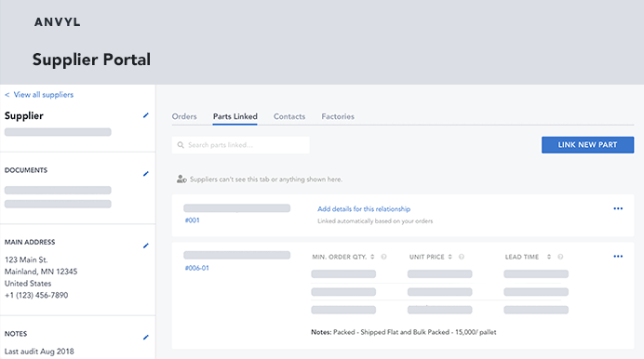Viewport: 644px width, 359px height.
Task: Sort by Unit Price arrows
Action: tap(450, 257)
